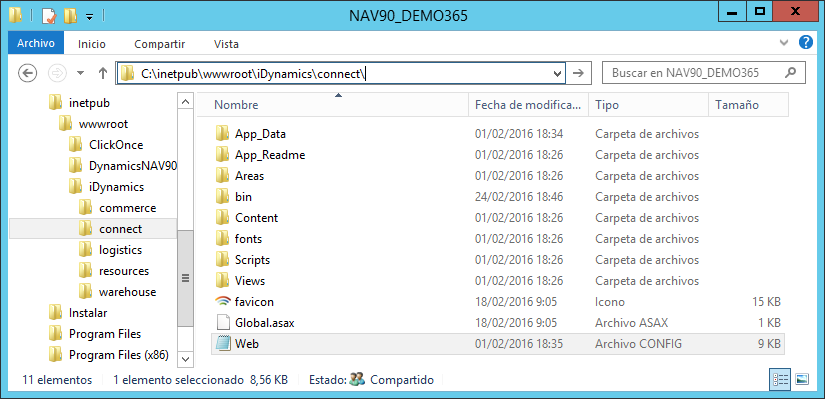Switch to the Inicio ribbon tab
The height and width of the screenshot is (399, 825).
[92, 44]
